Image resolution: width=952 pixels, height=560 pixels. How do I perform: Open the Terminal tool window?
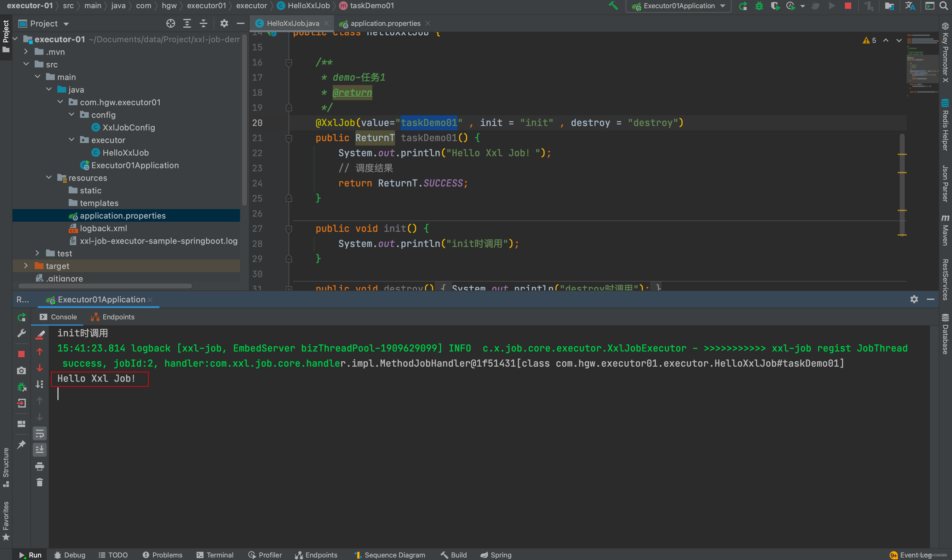click(x=215, y=555)
